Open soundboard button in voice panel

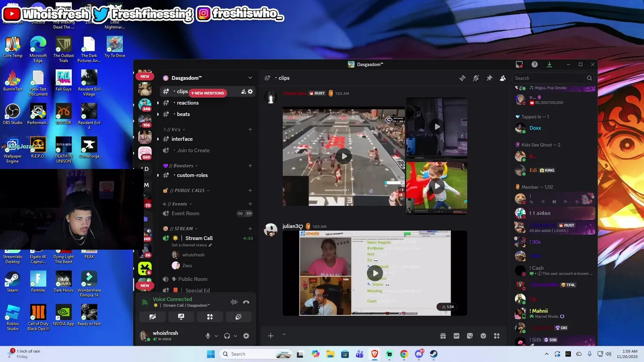click(x=238, y=317)
